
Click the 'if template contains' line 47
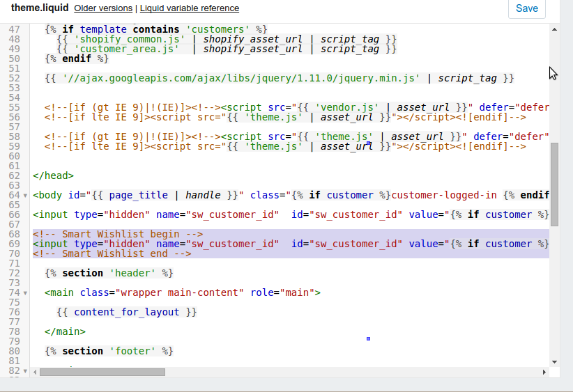pyautogui.click(x=155, y=29)
